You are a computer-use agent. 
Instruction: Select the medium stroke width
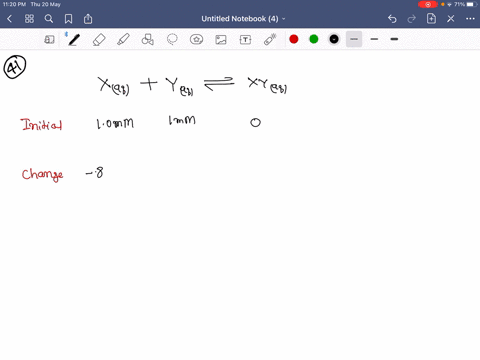(374, 39)
